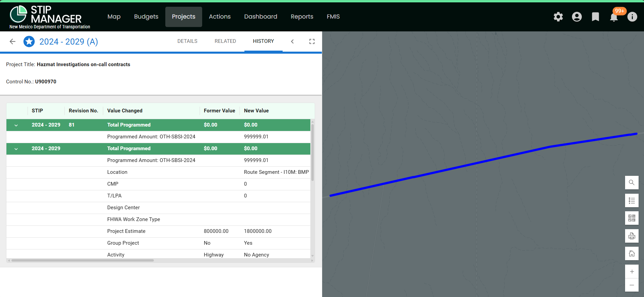
Task: Select the HISTORY tab
Action: click(263, 41)
